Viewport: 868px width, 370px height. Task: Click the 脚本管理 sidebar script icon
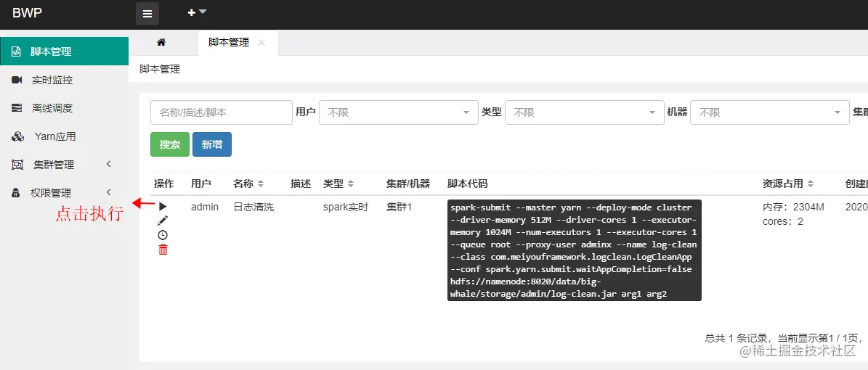(x=17, y=52)
